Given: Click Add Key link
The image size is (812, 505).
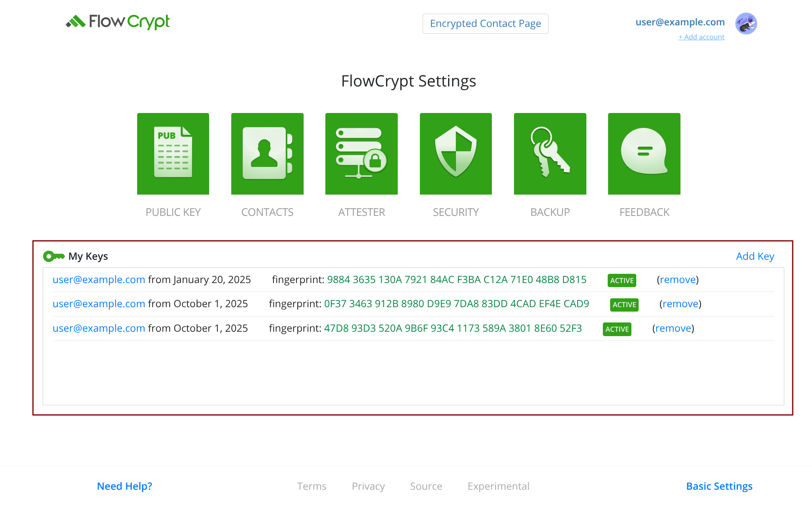Looking at the screenshot, I should [x=754, y=256].
